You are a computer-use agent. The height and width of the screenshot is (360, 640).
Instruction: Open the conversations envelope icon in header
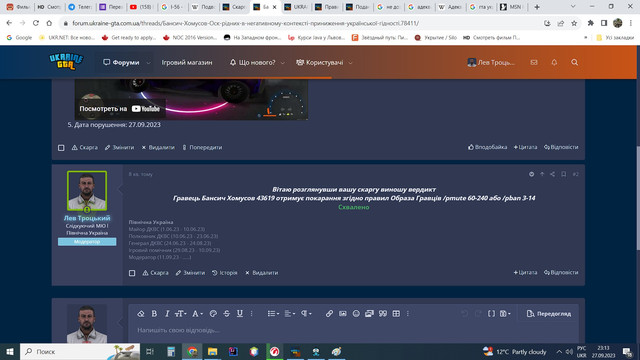(x=534, y=62)
